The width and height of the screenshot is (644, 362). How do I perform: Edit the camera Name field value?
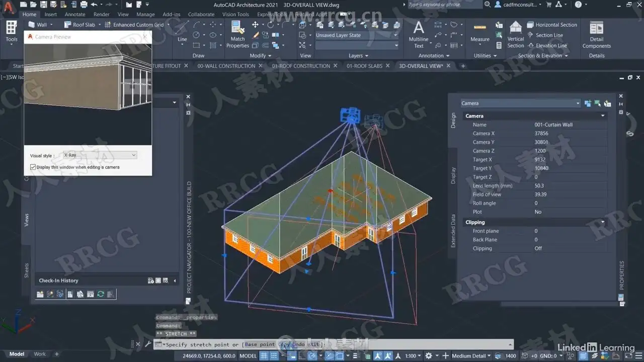pyautogui.click(x=570, y=125)
